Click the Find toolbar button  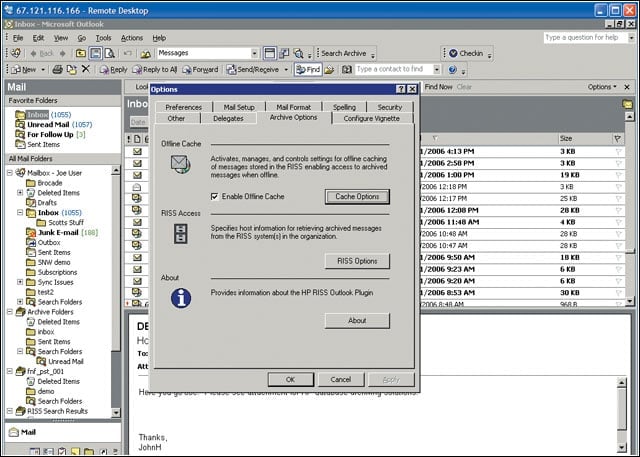point(308,69)
